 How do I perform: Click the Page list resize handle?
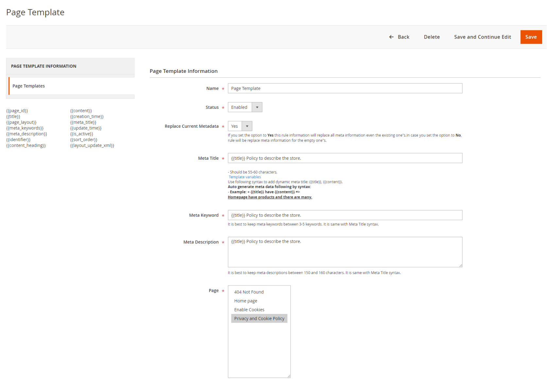(289, 376)
